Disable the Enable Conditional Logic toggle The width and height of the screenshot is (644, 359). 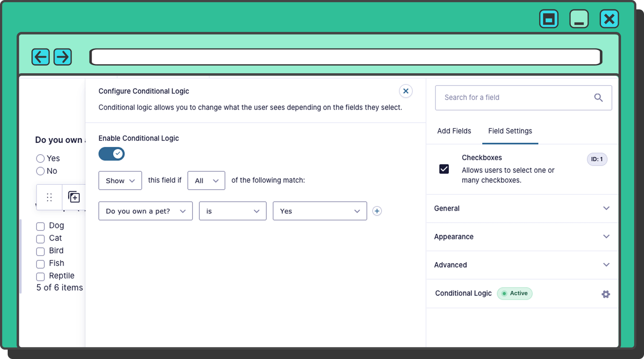(112, 154)
